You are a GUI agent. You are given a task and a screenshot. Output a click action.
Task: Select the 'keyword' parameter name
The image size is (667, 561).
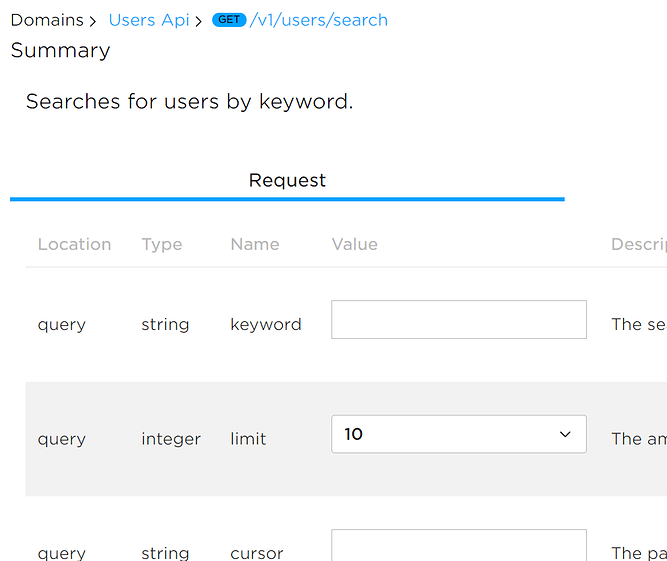point(266,324)
